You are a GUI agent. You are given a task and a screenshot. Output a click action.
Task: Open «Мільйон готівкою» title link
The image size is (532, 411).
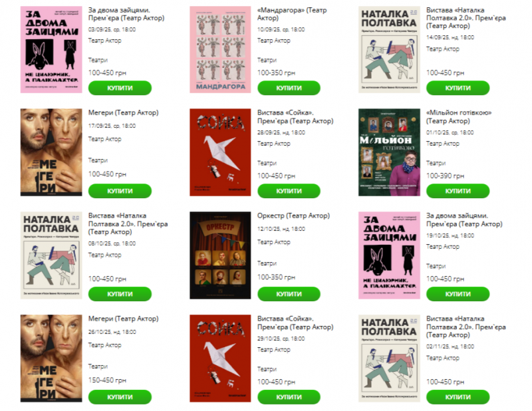[459, 117]
